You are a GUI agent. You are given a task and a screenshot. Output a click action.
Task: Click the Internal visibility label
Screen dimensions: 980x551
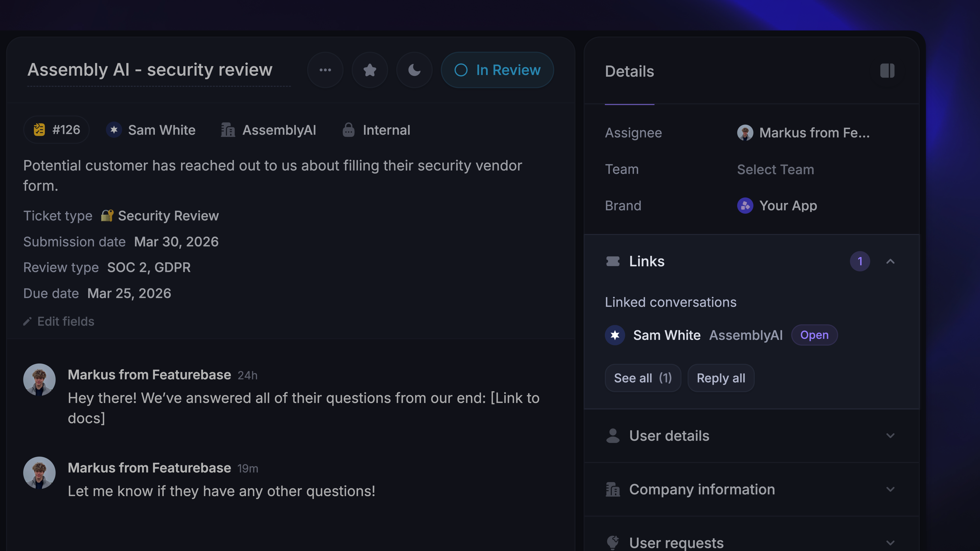(x=387, y=130)
